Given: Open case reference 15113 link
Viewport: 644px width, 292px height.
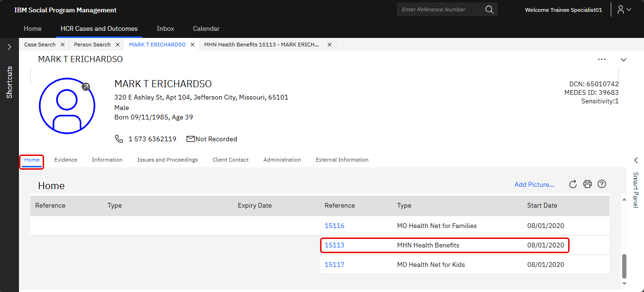Looking at the screenshot, I should (334, 245).
